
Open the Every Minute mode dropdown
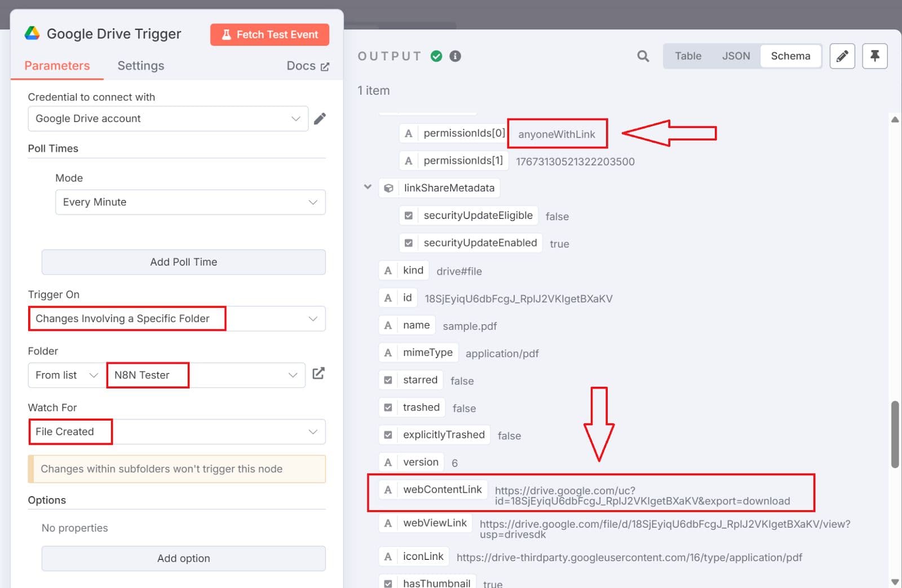190,202
